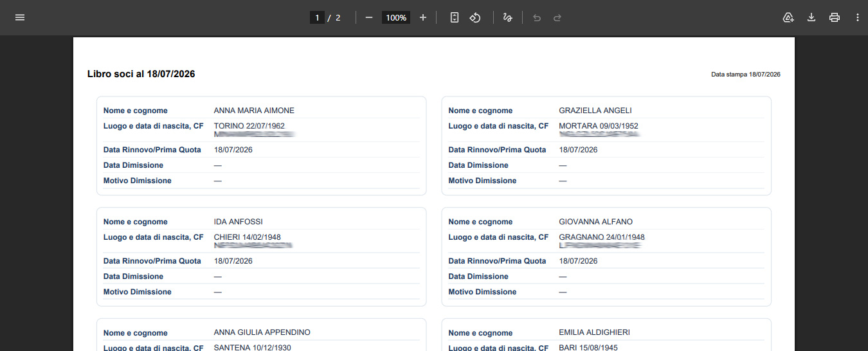The image size is (868, 351).
Task: Click renewal date in GRAZIELLA ANGELI card
Action: 579,150
